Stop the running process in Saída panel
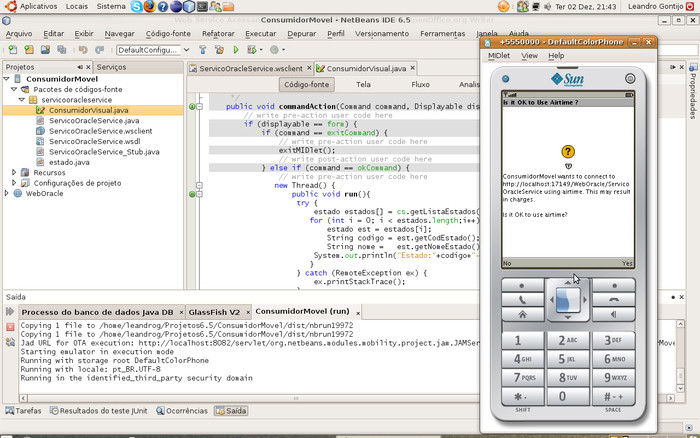 pos(10,327)
